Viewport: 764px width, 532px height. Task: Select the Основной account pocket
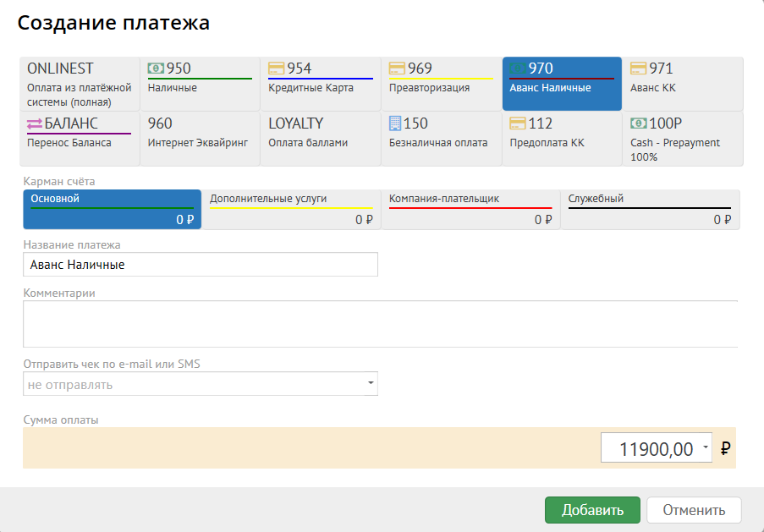tap(112, 210)
